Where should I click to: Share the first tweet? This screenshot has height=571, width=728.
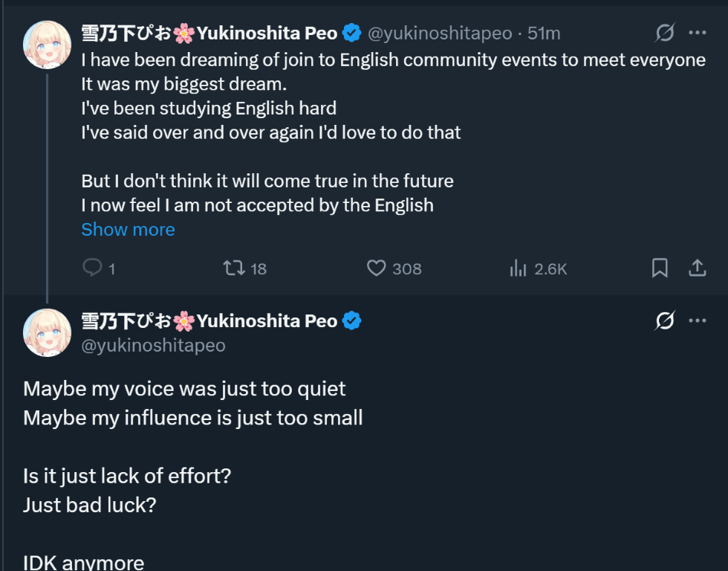coord(698,268)
